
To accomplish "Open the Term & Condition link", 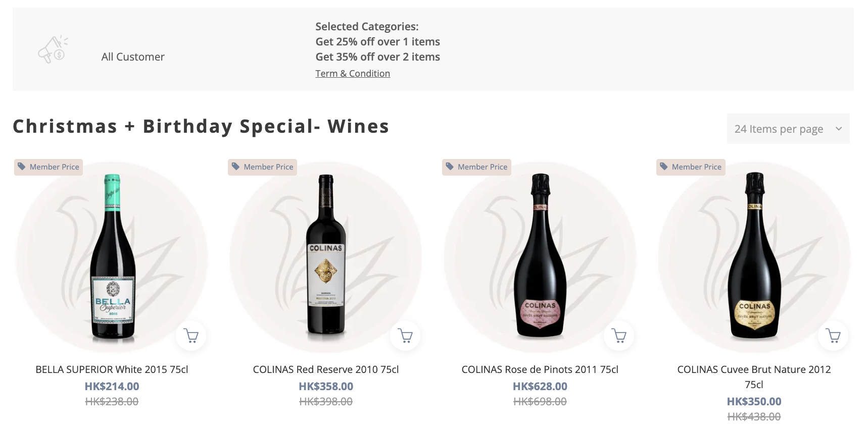I will pos(353,74).
